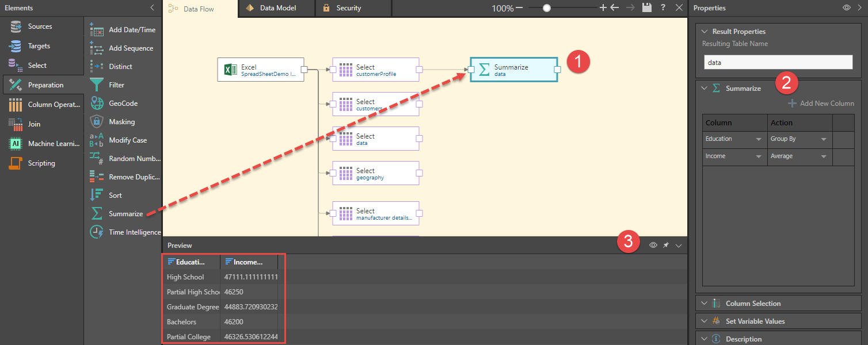The width and height of the screenshot is (868, 345).
Task: Switch to the Data Model tab
Action: coord(277,8)
